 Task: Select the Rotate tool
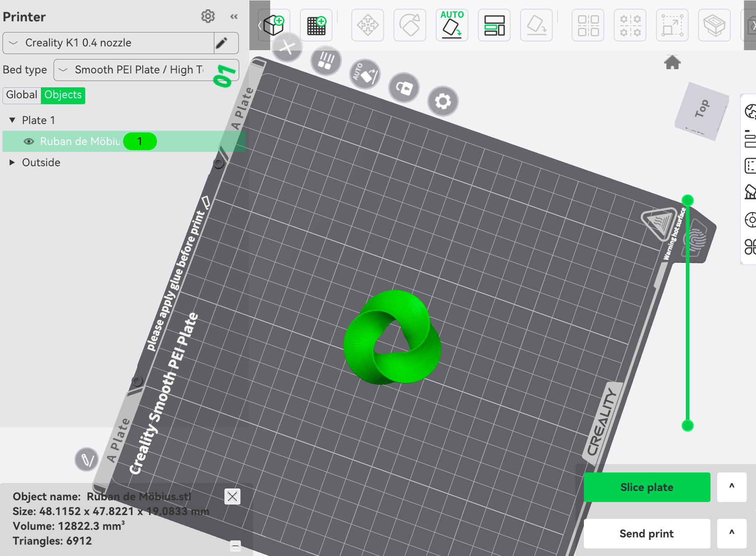tap(410, 25)
